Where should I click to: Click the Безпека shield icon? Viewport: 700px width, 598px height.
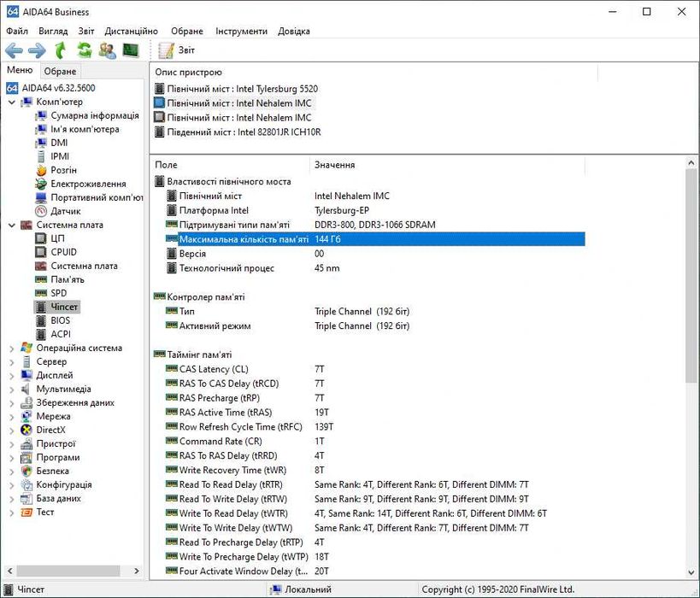[x=26, y=472]
